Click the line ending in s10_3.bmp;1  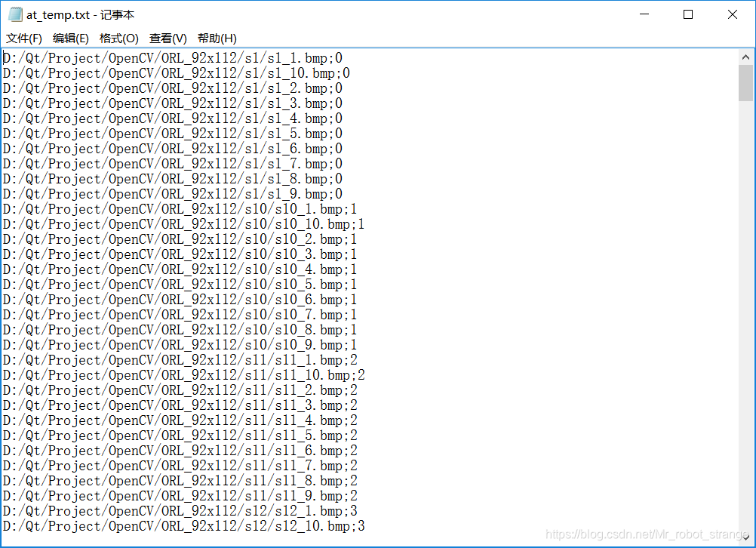180,254
